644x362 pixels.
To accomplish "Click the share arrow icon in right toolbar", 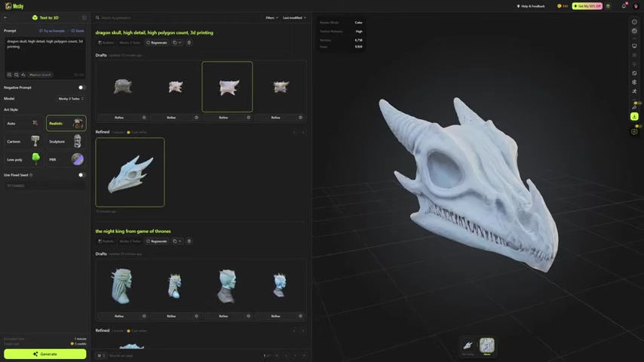I will (634, 108).
